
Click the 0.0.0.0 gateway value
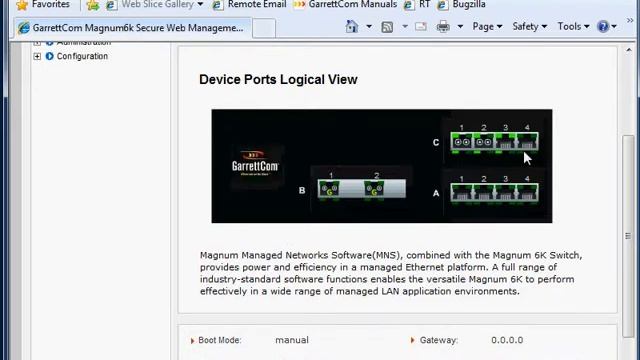pos(507,340)
